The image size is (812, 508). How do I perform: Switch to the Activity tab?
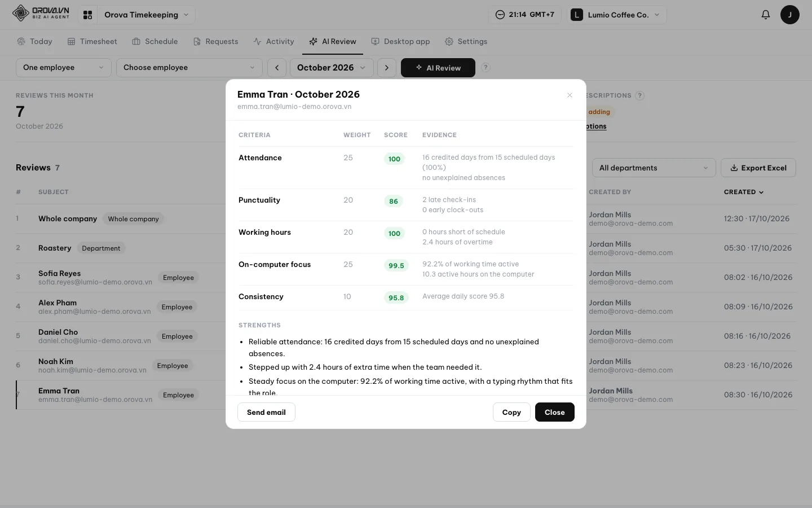click(274, 41)
